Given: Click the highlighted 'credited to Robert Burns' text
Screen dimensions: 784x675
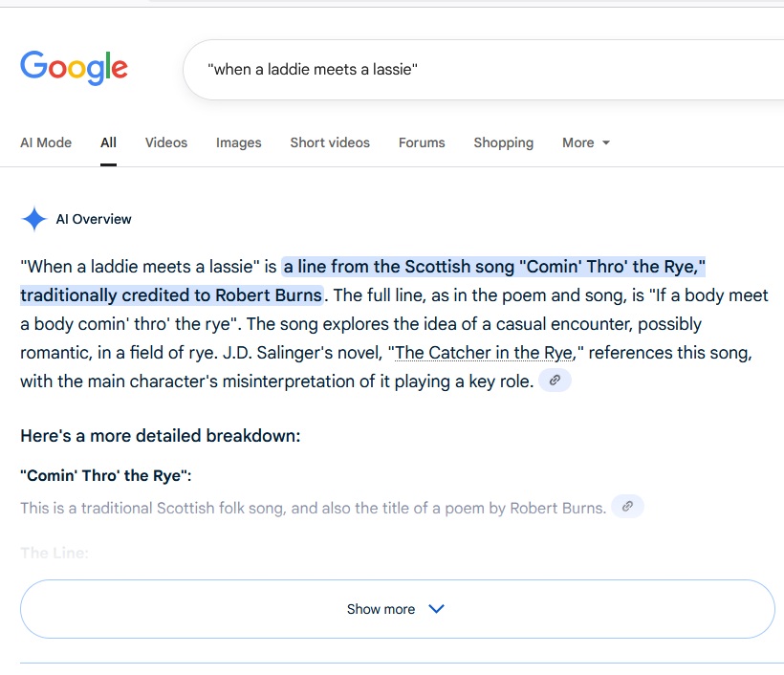Looking at the screenshot, I should [172, 294].
